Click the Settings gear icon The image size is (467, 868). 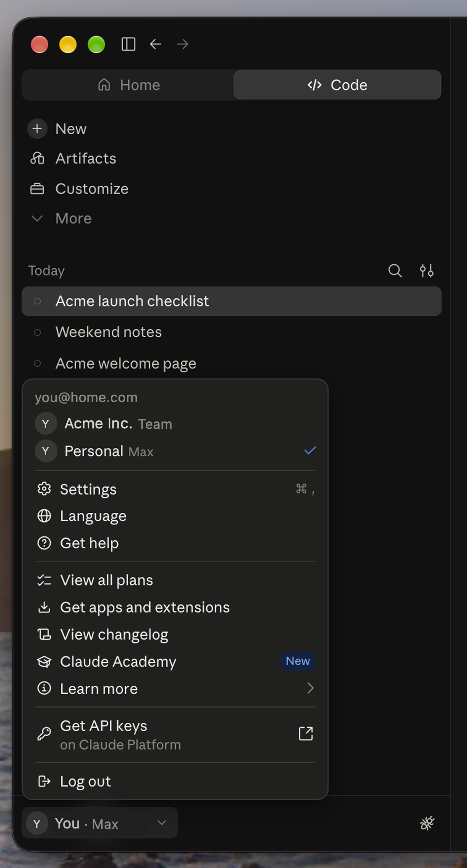[44, 489]
